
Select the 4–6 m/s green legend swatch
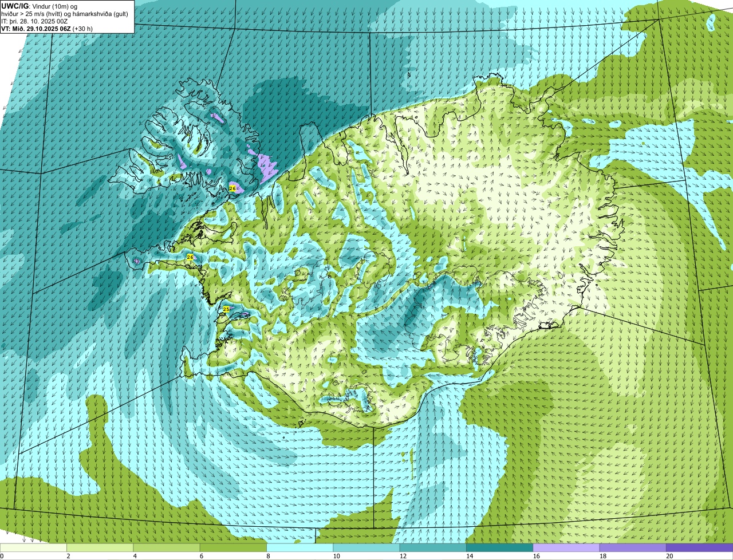click(x=166, y=547)
